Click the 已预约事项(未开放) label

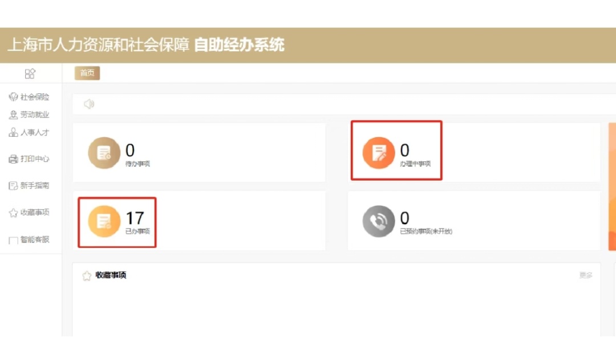point(426,232)
